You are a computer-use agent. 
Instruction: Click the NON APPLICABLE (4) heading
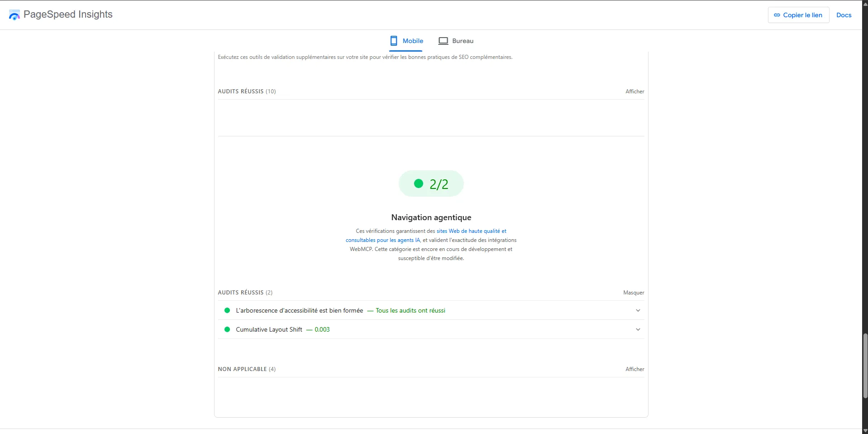coord(247,369)
